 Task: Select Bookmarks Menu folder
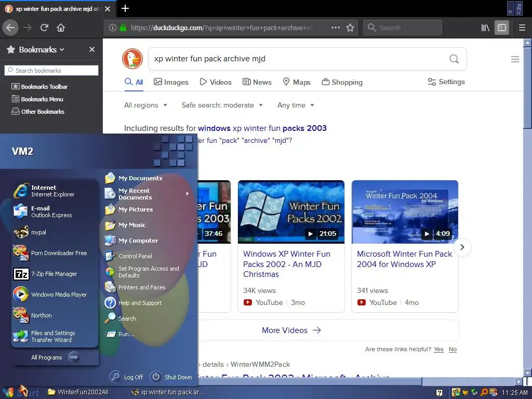click(x=37, y=99)
